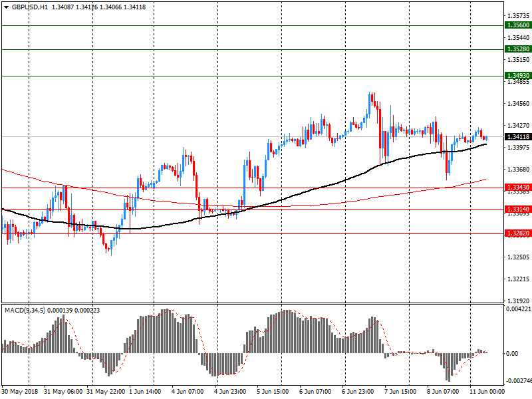Select the 1.32820 red level label
This screenshot has width=532, height=399.
(518, 233)
